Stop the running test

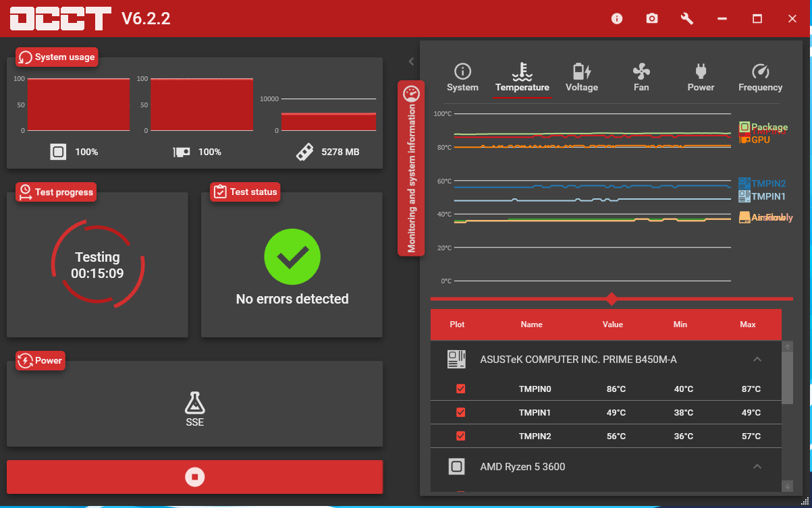(x=194, y=477)
